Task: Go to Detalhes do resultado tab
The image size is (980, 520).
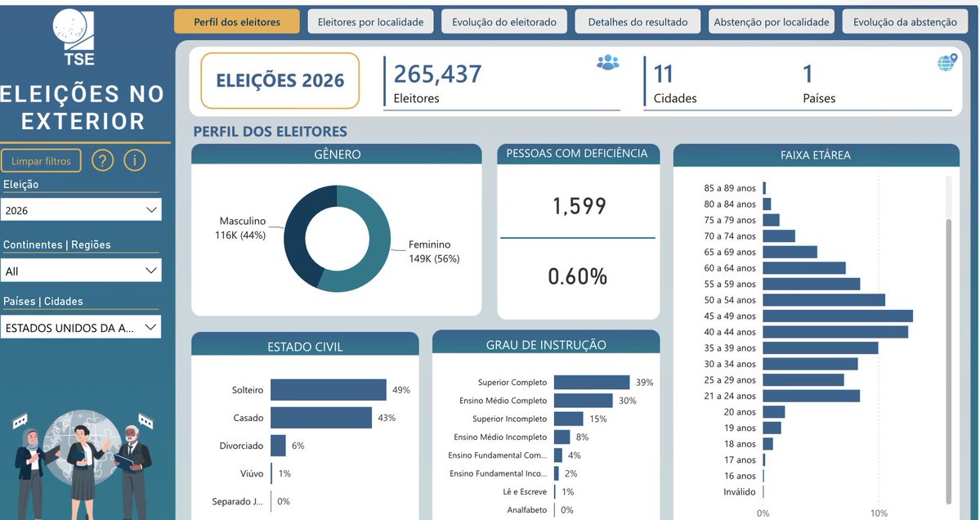Action: [638, 22]
